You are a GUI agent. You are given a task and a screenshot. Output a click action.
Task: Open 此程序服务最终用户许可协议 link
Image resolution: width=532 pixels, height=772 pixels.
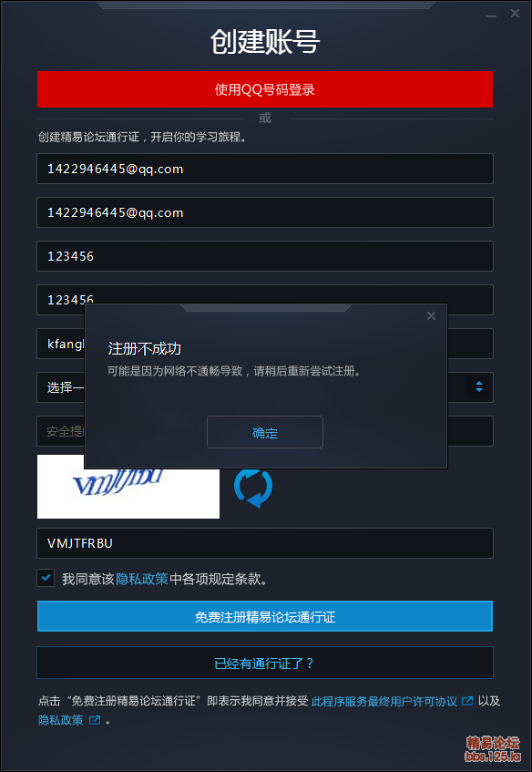coord(384,701)
